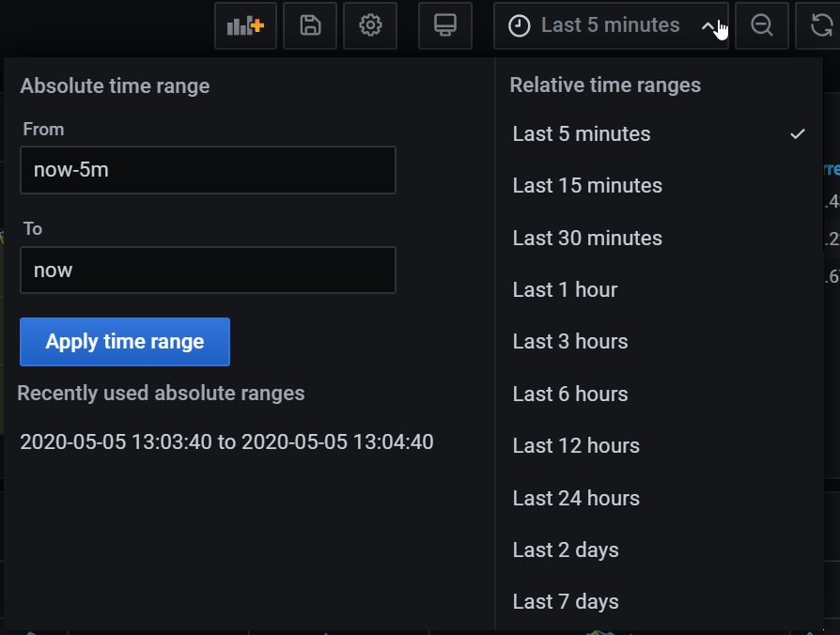Click the Add panel icon

(245, 25)
